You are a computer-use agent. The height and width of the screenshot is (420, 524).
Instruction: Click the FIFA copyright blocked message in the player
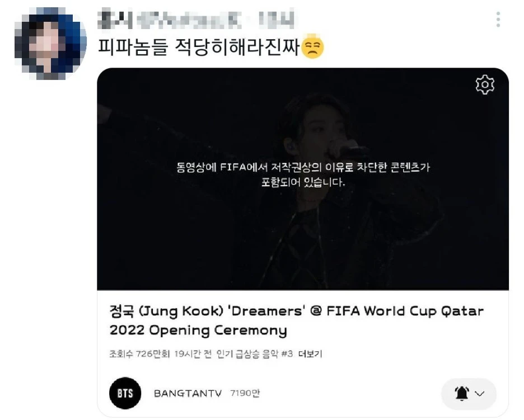[303, 174]
